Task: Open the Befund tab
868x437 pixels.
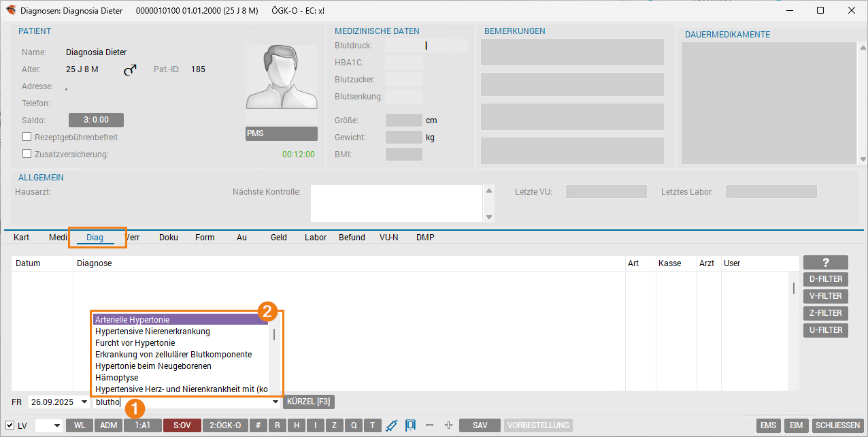Action: 352,238
